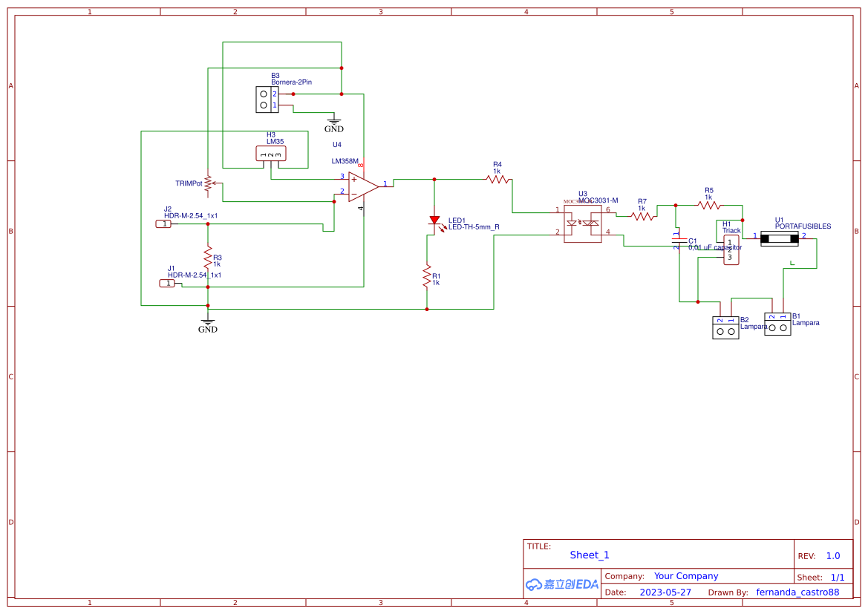This screenshot has height=614, width=868.
Task: Click the Sheet_1 title text
Action: coord(589,555)
